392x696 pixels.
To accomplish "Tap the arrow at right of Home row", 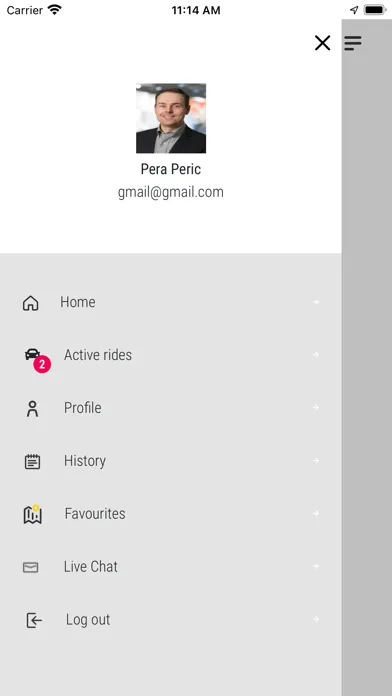I will point(316,302).
